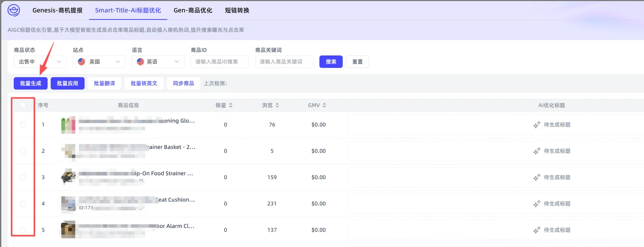
Task: Click sparkle icon in row 2
Action: [x=537, y=151]
